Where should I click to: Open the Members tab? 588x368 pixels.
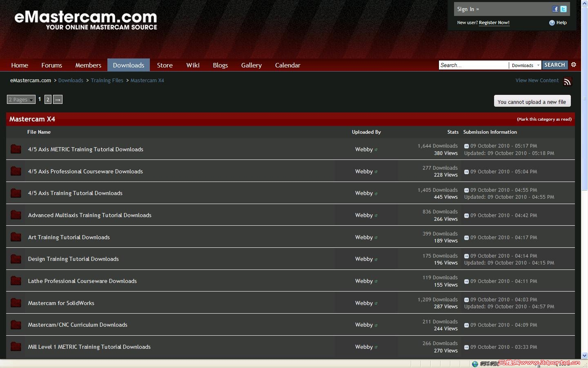click(88, 65)
